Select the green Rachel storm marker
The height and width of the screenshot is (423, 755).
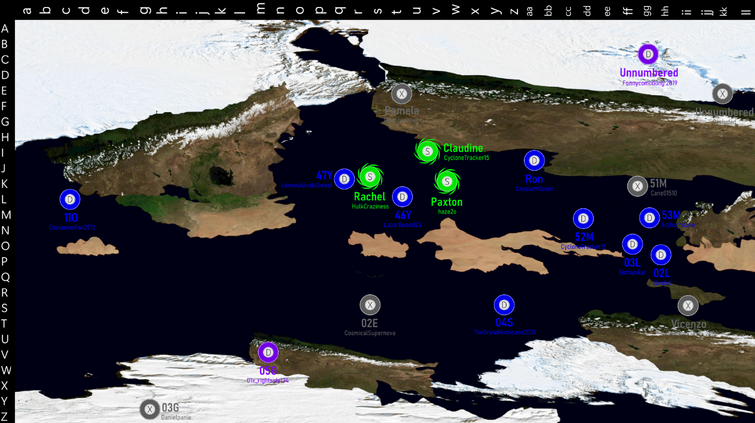point(370,177)
